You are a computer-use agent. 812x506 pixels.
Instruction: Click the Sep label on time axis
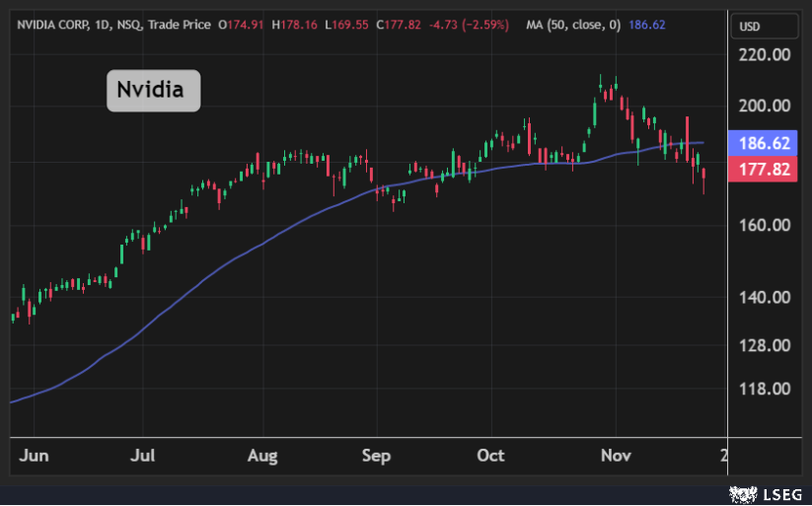(376, 455)
